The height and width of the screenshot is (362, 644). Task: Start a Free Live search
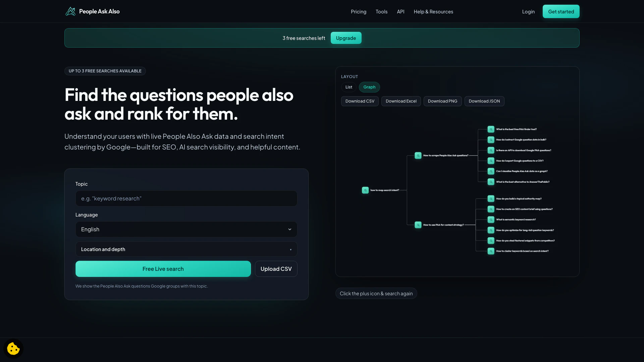[163, 269]
